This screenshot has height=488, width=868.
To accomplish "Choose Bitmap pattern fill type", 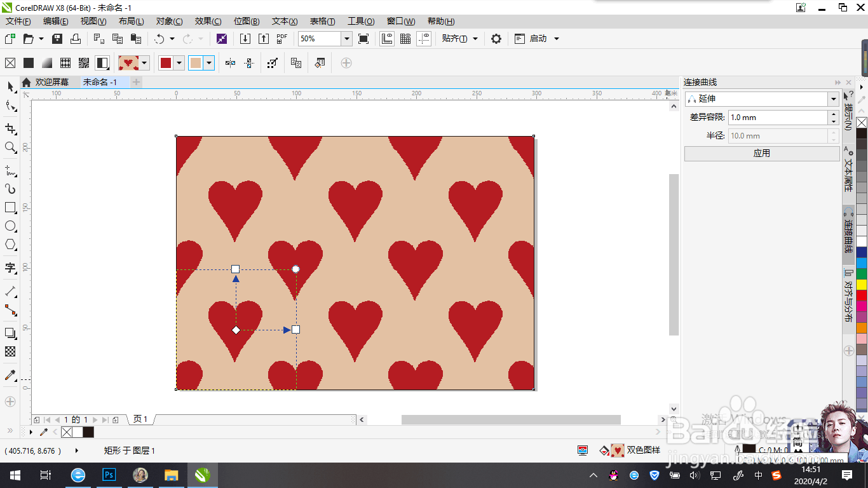I will point(84,63).
